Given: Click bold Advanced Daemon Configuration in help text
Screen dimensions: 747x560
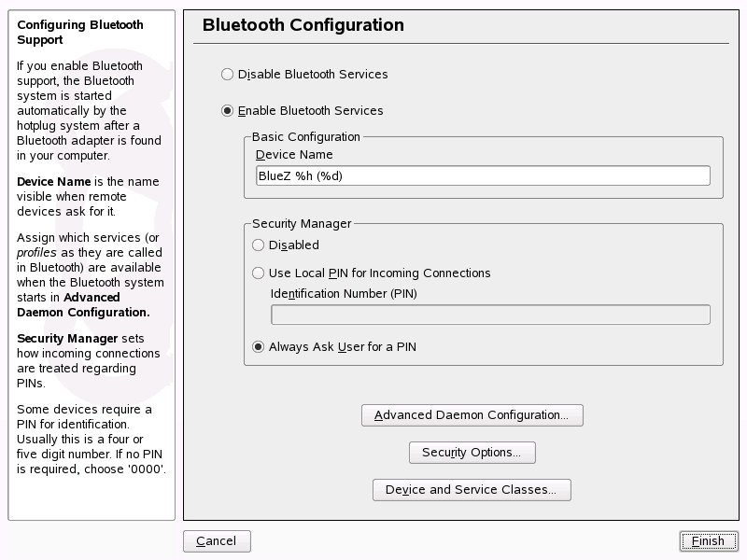Looking at the screenshot, I should tap(82, 305).
